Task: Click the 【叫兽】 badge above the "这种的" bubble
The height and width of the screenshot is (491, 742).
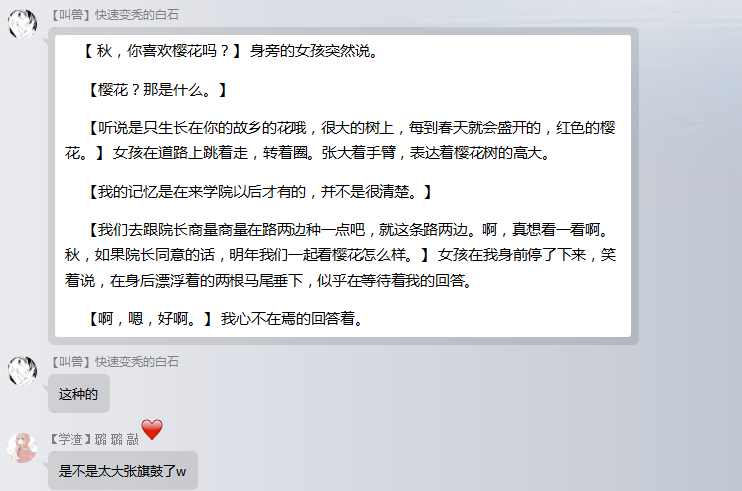Action: click(71, 362)
